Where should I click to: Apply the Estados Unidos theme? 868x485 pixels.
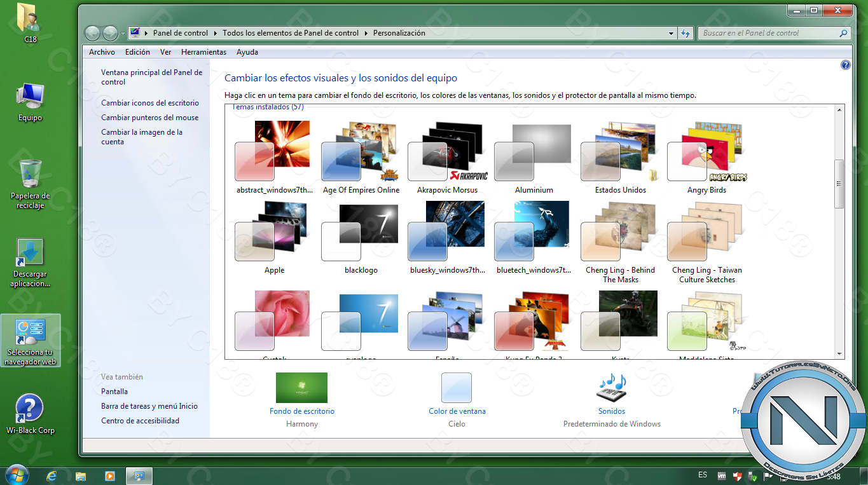621,158
